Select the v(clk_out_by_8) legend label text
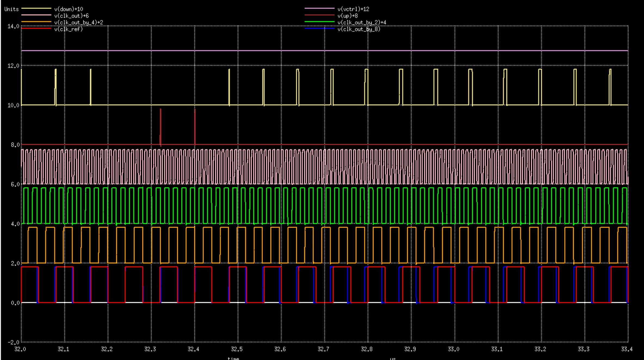This screenshot has height=360, width=644. (x=359, y=29)
